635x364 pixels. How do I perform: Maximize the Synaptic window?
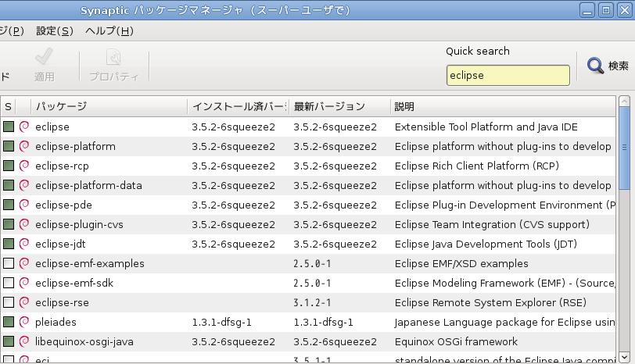click(606, 10)
